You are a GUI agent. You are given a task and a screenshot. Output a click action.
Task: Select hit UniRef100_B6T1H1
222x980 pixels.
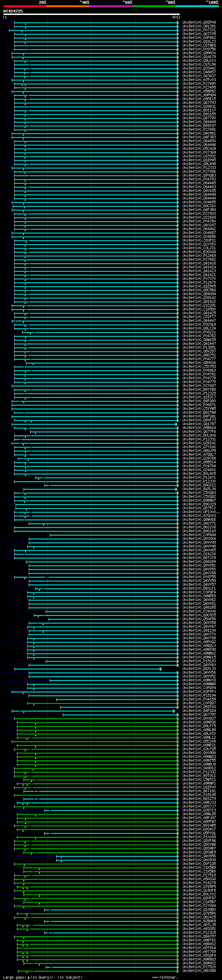tap(199, 791)
